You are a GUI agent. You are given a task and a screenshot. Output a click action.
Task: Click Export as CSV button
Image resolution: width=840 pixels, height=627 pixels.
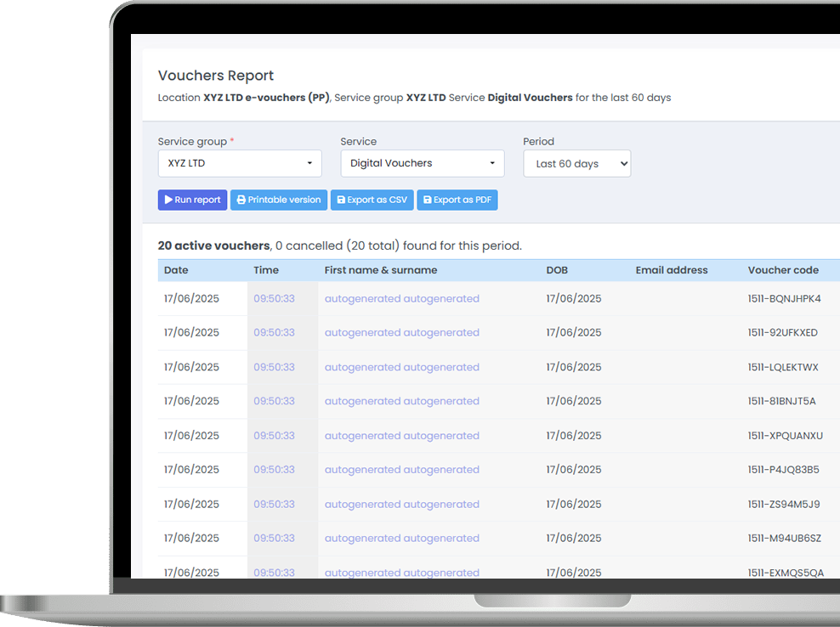(371, 200)
